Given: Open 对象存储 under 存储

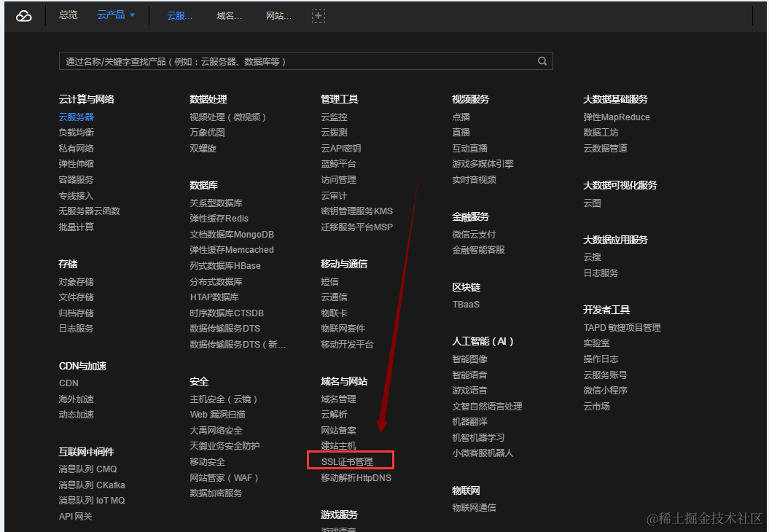Looking at the screenshot, I should coord(76,281).
